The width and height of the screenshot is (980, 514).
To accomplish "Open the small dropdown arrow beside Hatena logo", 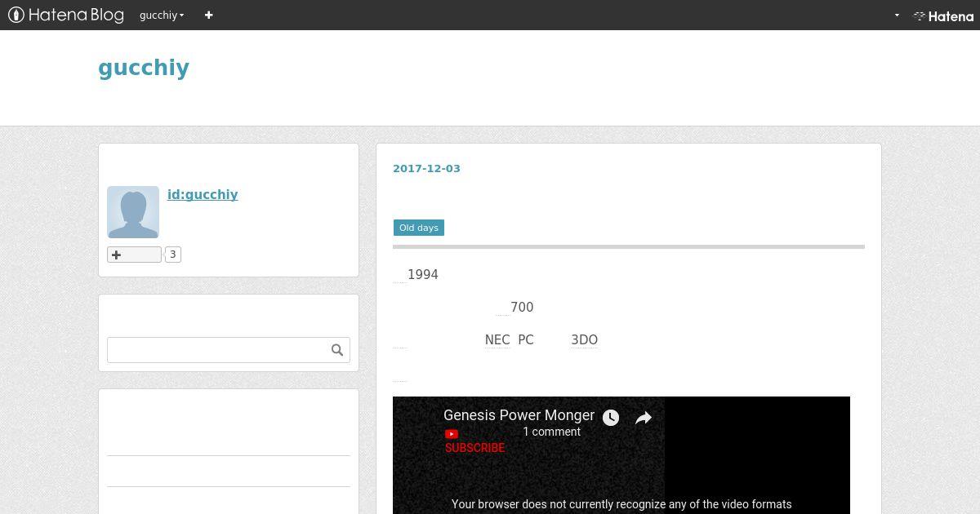I will (897, 15).
